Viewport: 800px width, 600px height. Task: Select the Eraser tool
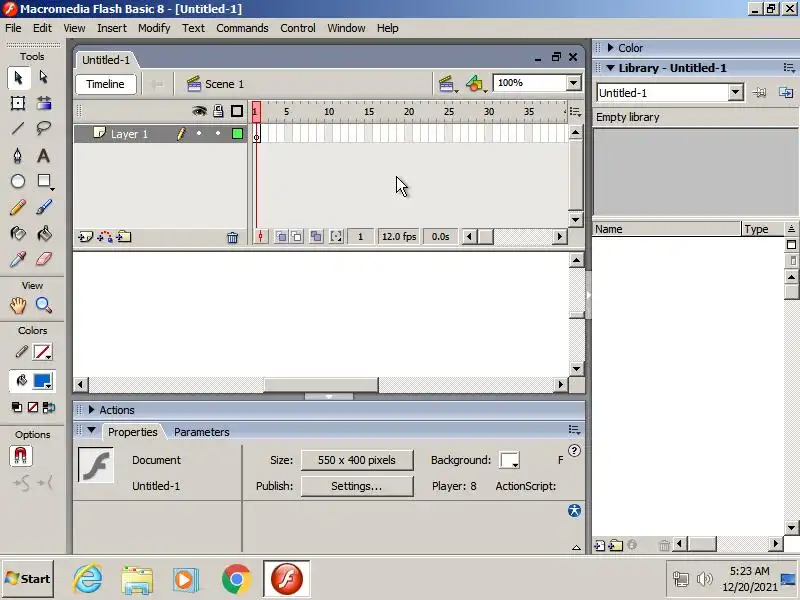44,259
